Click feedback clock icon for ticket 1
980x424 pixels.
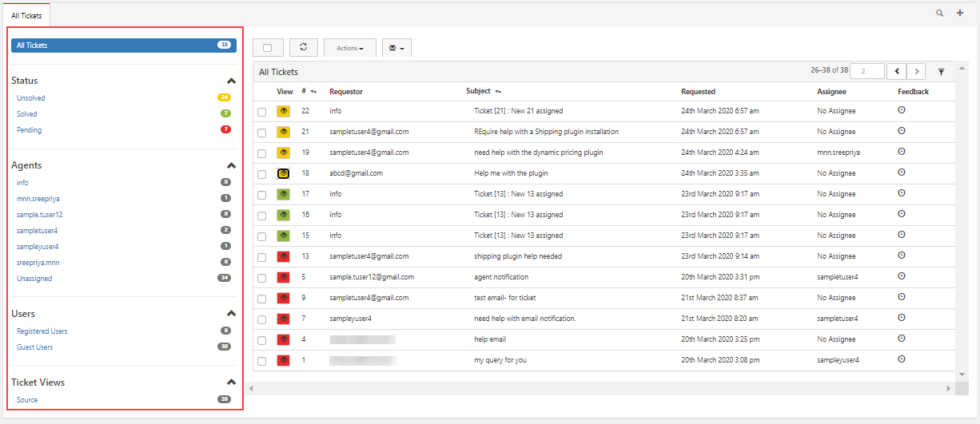coord(902,359)
